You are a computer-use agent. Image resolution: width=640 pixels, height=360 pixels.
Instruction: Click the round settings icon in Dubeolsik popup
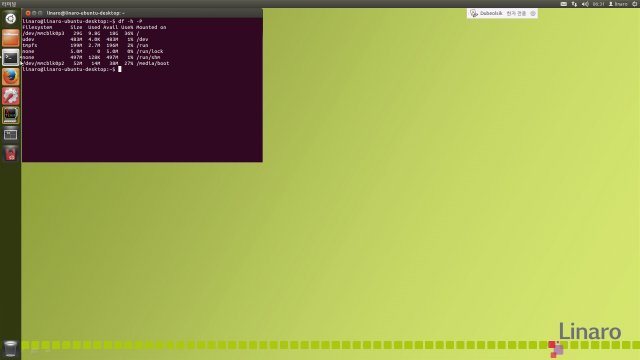pos(533,13)
